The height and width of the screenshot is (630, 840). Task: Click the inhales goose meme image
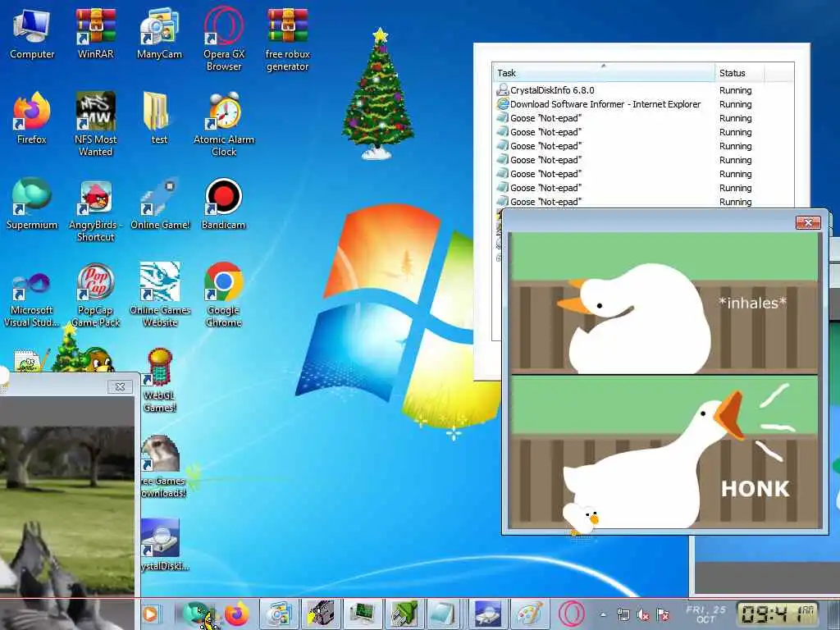[664, 303]
